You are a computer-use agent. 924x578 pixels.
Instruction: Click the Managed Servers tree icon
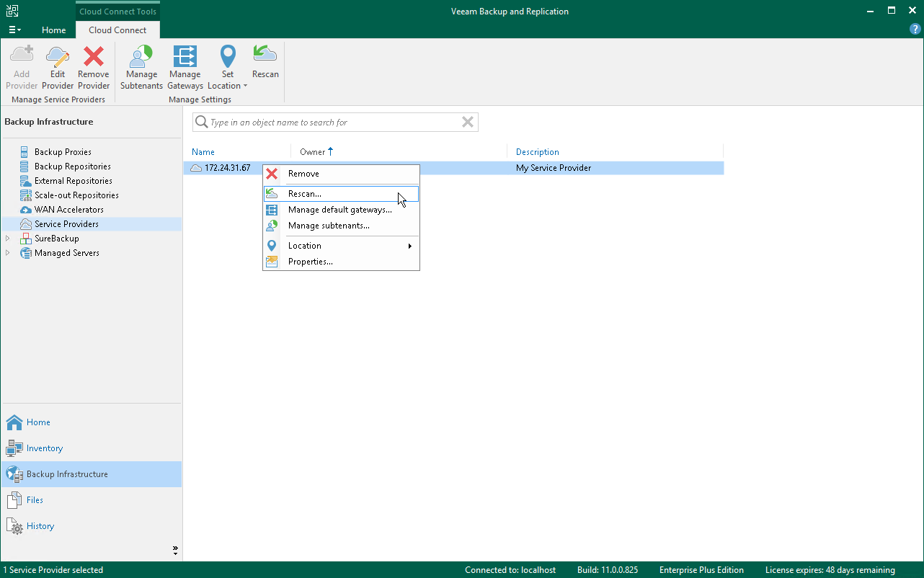click(x=26, y=253)
